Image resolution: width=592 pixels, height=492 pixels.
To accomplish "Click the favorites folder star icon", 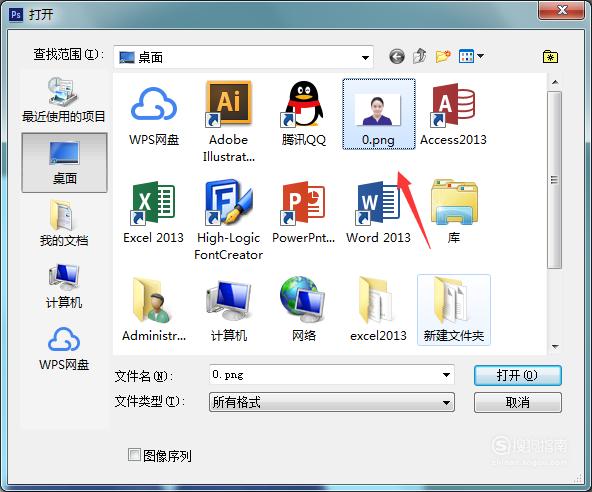I will (550, 57).
